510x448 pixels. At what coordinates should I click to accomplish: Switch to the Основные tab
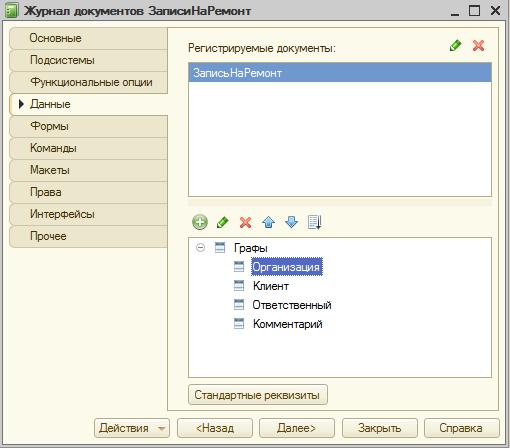(x=89, y=38)
